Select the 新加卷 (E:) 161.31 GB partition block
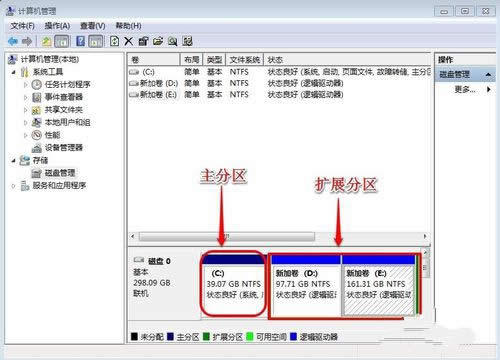This screenshot has width=500, height=360. 379,286
